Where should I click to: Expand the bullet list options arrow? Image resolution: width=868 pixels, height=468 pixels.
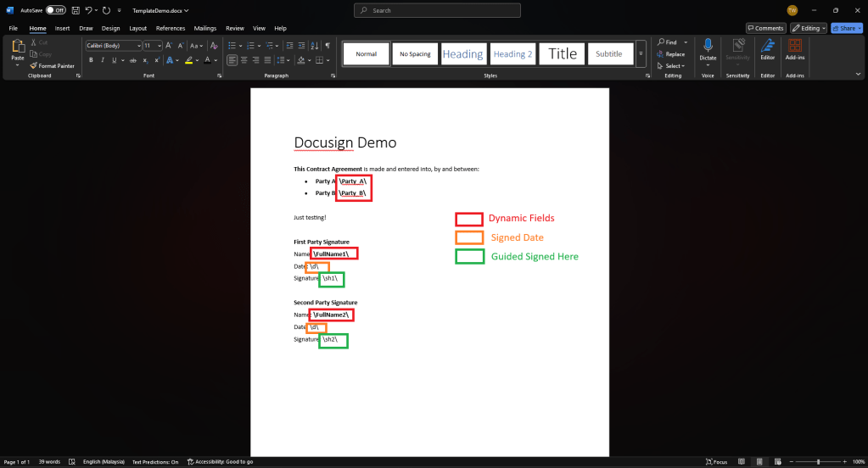pyautogui.click(x=240, y=46)
